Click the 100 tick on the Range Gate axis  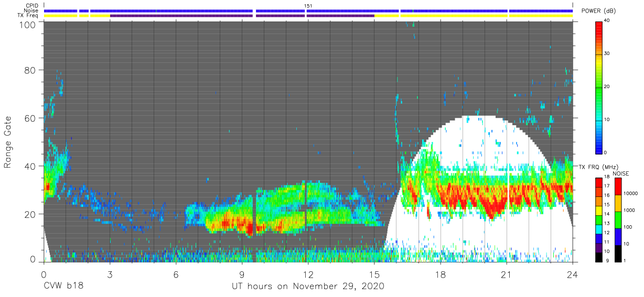pos(29,24)
